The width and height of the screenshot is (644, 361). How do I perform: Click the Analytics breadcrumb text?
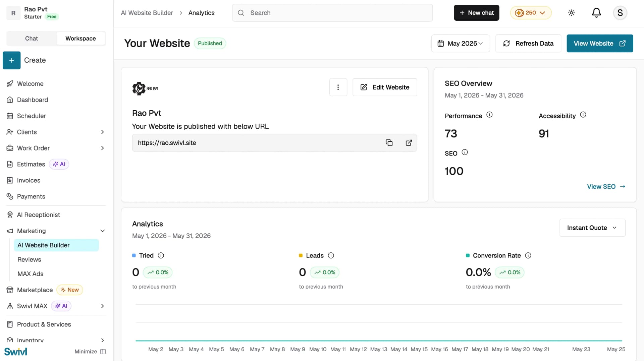pos(201,13)
